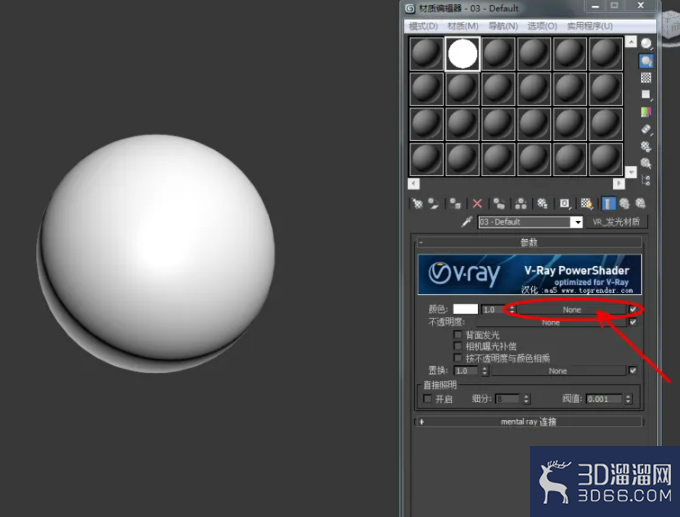The width and height of the screenshot is (680, 517).
Task: Pick material from object with eyedropper
Action: 467,222
